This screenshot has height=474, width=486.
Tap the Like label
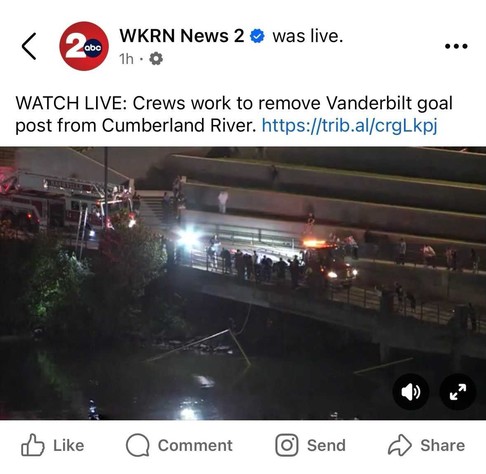pyautogui.click(x=69, y=445)
